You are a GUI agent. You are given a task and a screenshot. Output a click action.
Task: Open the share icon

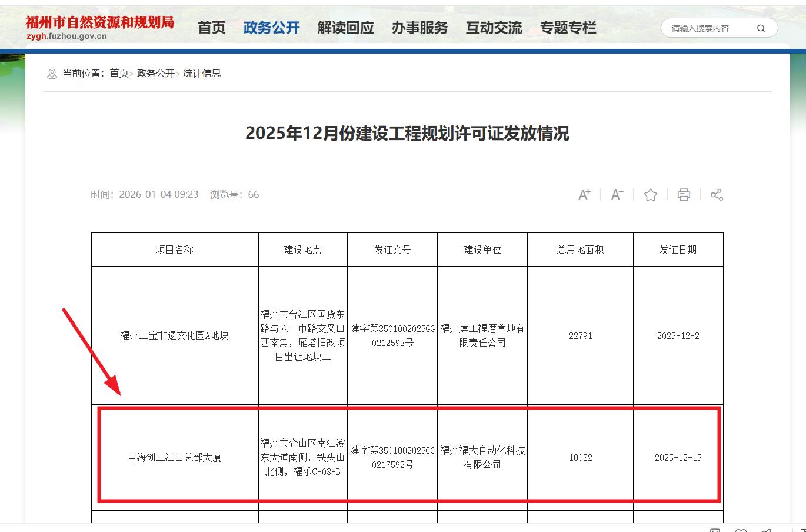(717, 195)
